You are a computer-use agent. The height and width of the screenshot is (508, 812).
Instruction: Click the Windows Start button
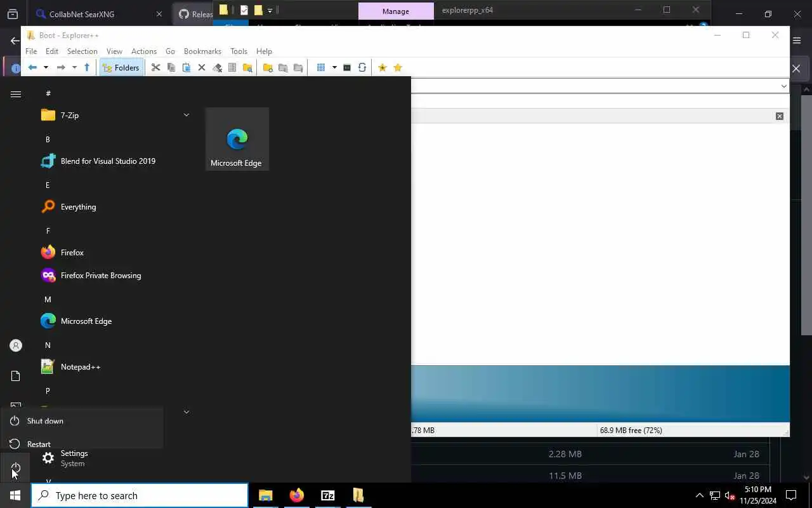coord(15,495)
